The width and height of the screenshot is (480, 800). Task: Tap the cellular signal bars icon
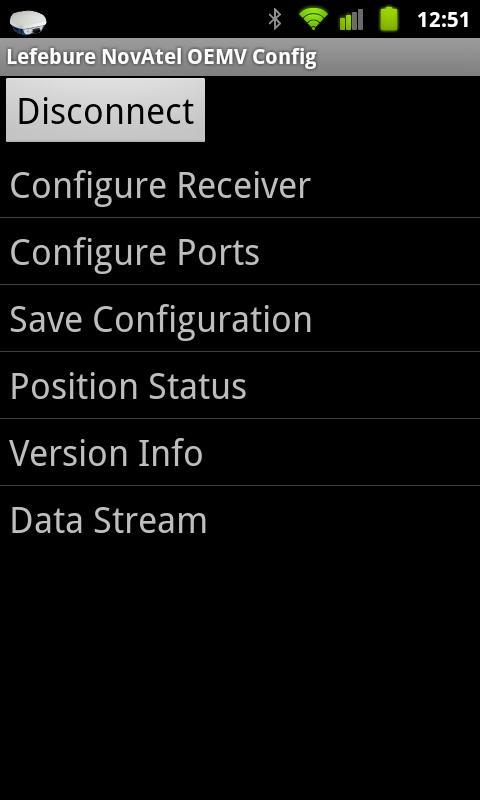tap(351, 19)
